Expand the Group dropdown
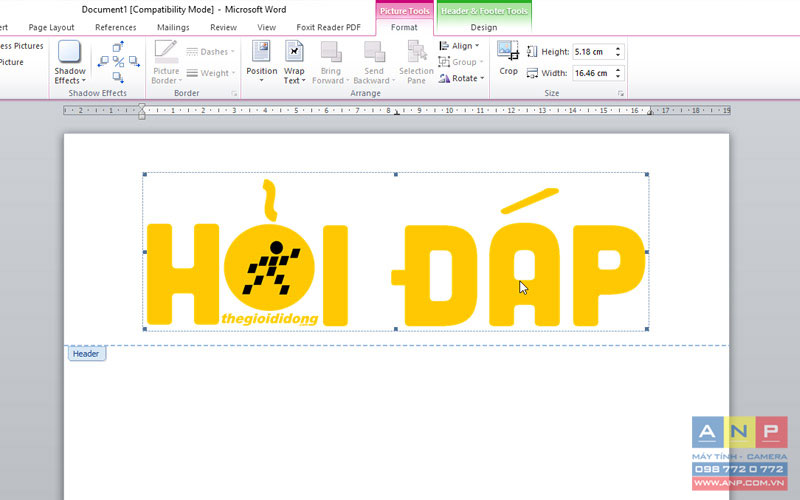The height and width of the screenshot is (500, 800). coord(460,62)
